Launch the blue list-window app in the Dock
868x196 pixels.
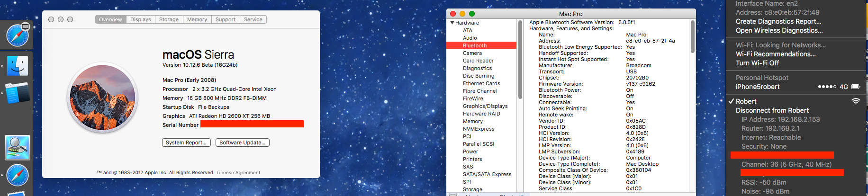point(18,93)
